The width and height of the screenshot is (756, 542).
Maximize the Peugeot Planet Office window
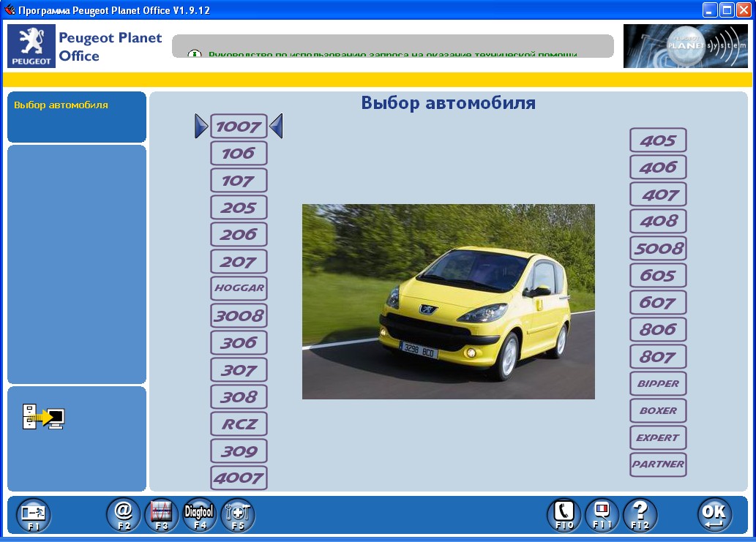(x=727, y=10)
